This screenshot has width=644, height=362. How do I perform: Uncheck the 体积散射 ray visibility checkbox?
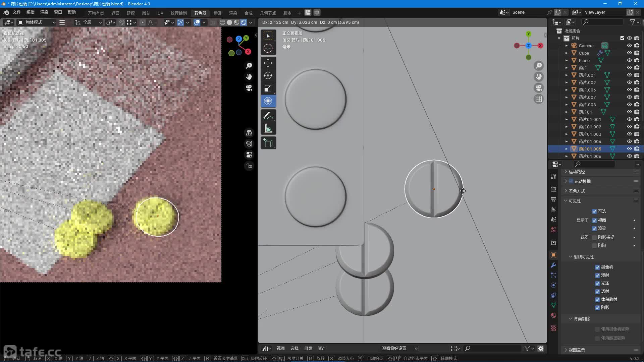pos(597,300)
